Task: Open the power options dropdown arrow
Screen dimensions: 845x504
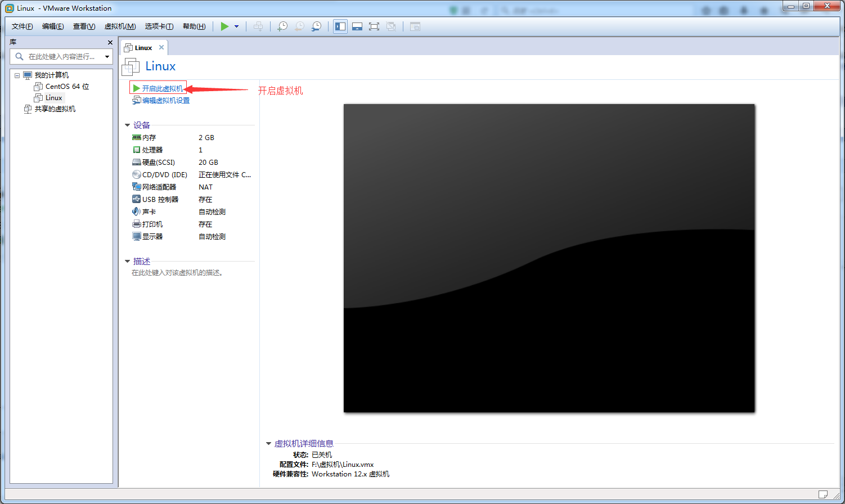Action: (x=236, y=26)
